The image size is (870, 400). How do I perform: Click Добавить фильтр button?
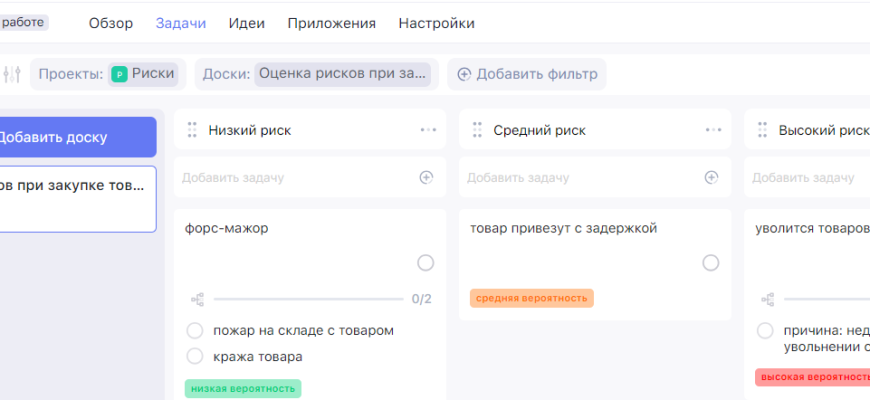click(x=527, y=74)
